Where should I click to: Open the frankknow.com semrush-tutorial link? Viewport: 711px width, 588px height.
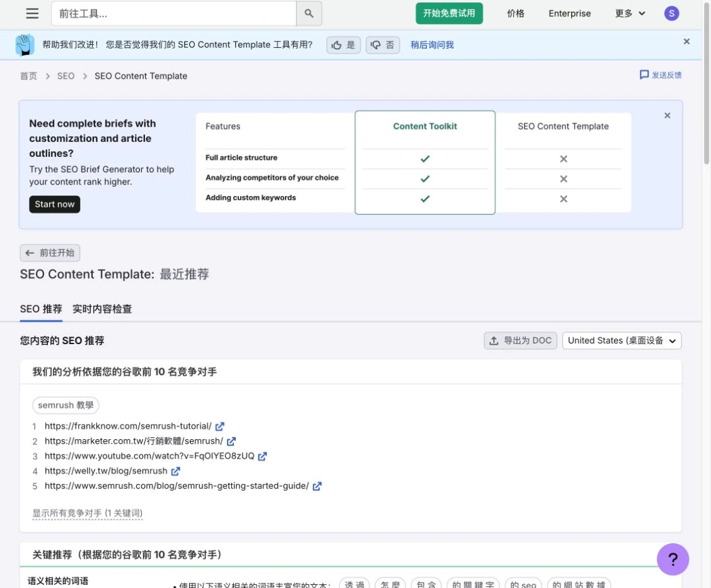point(128,426)
